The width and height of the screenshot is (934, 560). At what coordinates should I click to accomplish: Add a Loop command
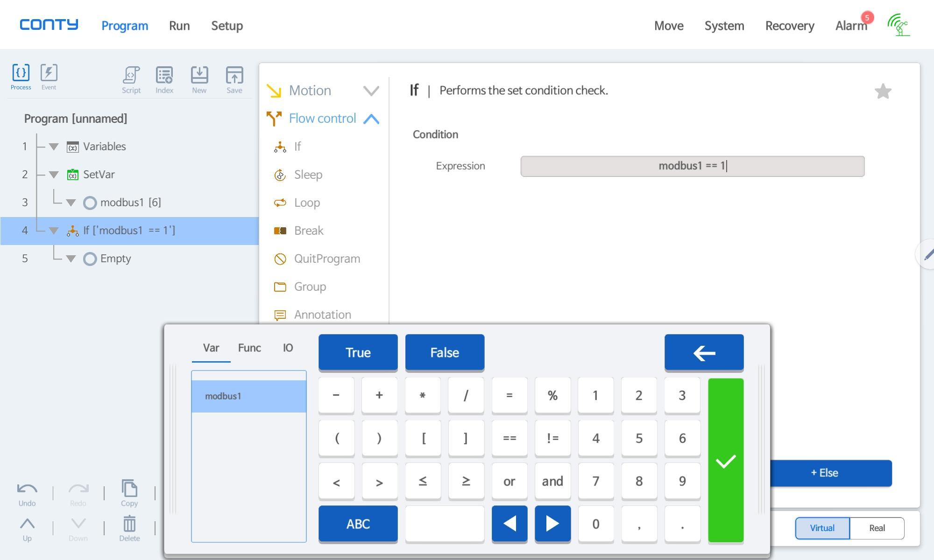pyautogui.click(x=297, y=203)
